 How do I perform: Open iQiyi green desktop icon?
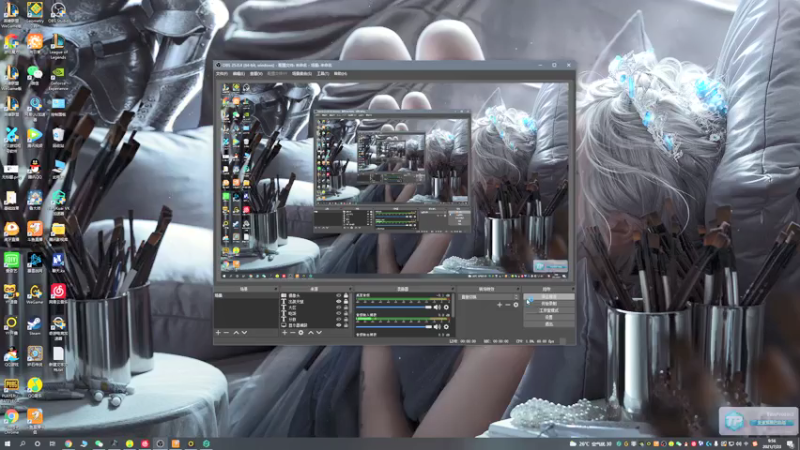(11, 263)
